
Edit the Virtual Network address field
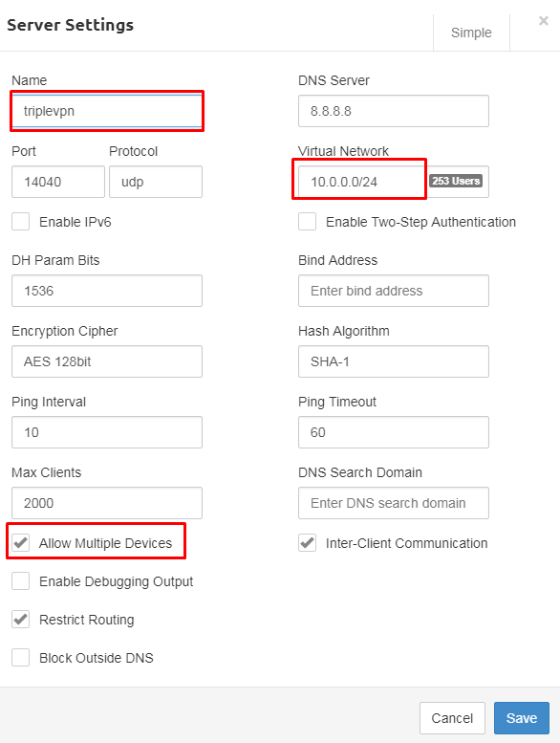(x=361, y=182)
